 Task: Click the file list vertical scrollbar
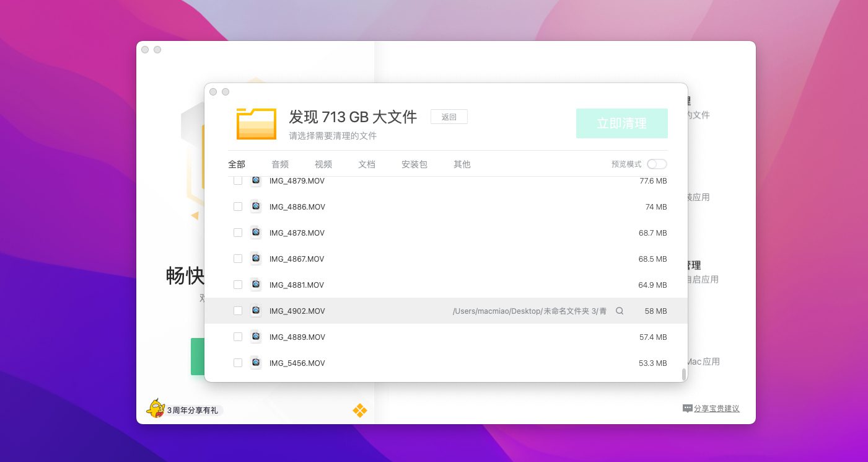coord(684,374)
